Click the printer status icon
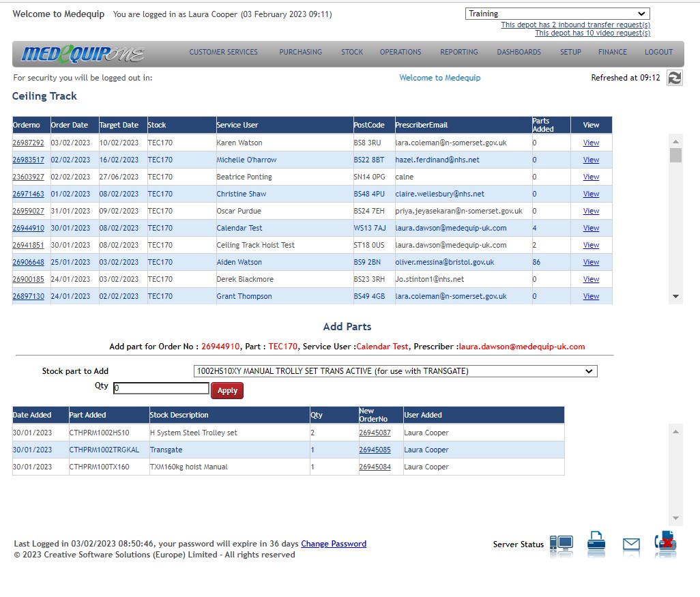700x597 pixels. point(596,542)
